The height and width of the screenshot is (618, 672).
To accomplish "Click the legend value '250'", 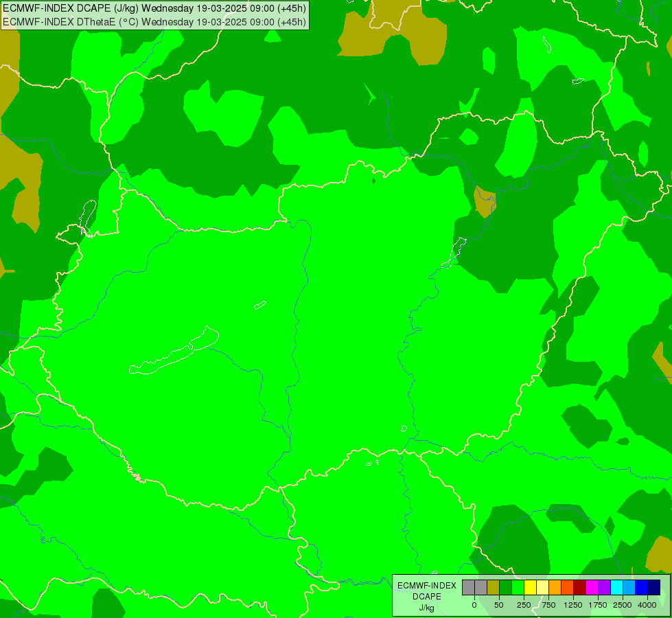I will [x=524, y=605].
